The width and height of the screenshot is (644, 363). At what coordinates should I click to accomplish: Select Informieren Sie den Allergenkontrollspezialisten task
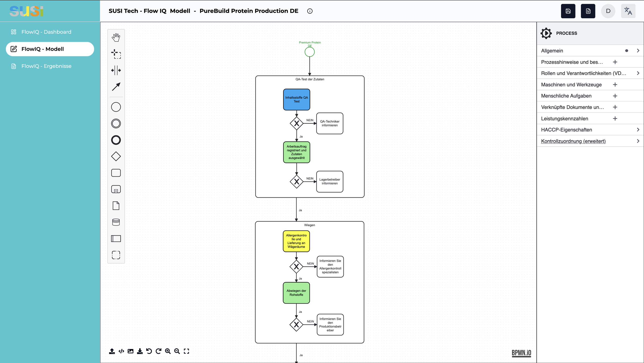click(x=330, y=267)
